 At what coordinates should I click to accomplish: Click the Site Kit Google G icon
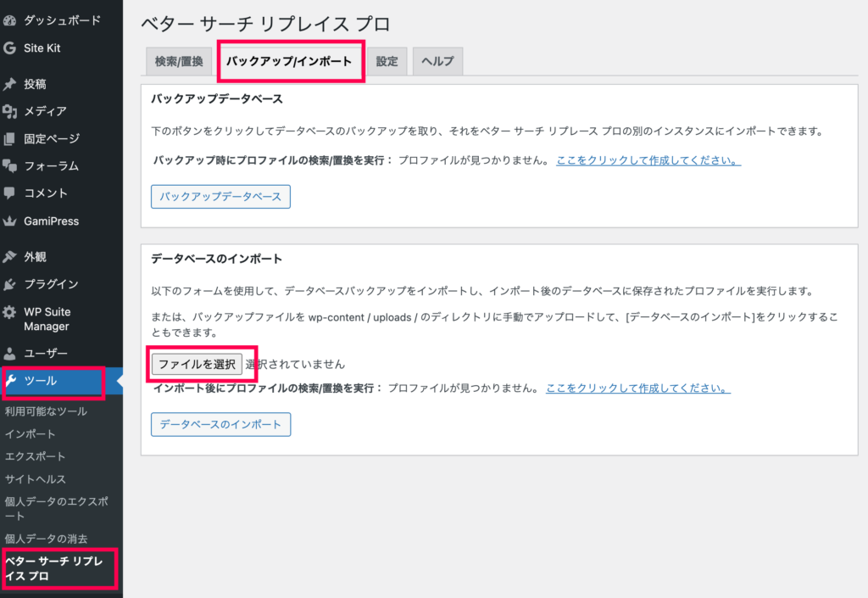(9, 48)
